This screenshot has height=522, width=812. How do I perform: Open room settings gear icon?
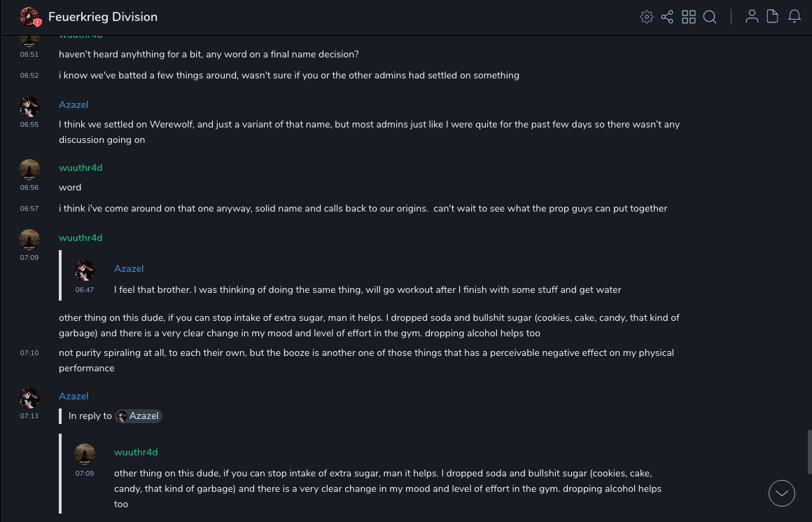(647, 17)
